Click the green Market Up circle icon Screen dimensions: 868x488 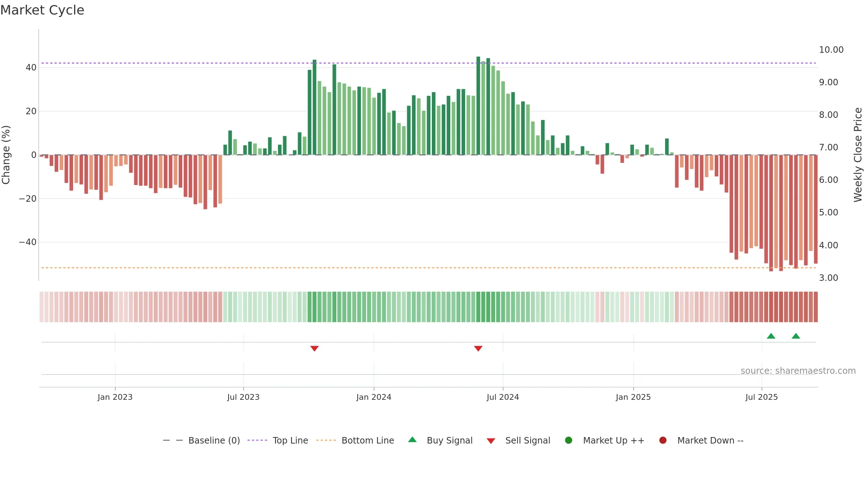(x=569, y=440)
